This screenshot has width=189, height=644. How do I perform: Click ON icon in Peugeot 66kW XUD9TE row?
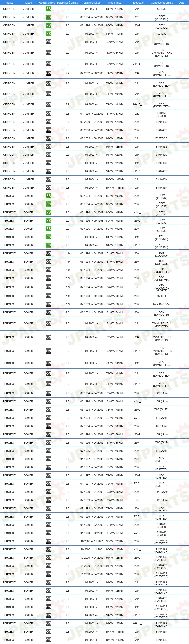tap(49, 296)
